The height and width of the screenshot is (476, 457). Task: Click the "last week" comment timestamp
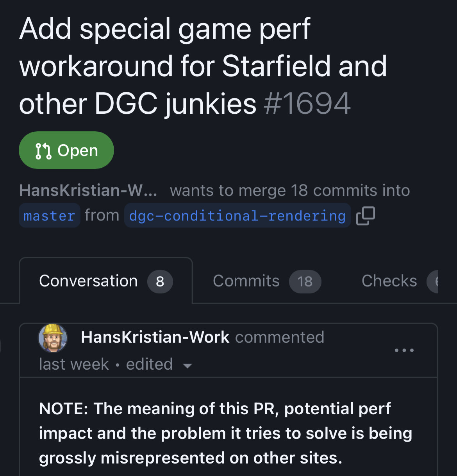tap(74, 364)
